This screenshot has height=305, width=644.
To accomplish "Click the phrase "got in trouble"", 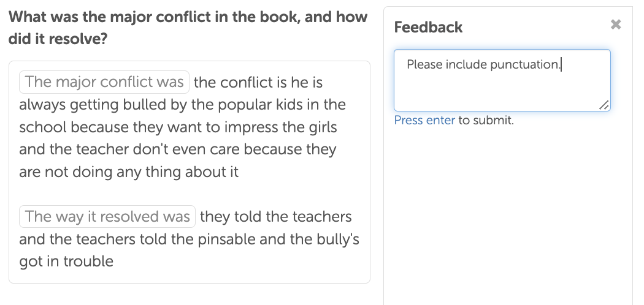I will point(66,262).
